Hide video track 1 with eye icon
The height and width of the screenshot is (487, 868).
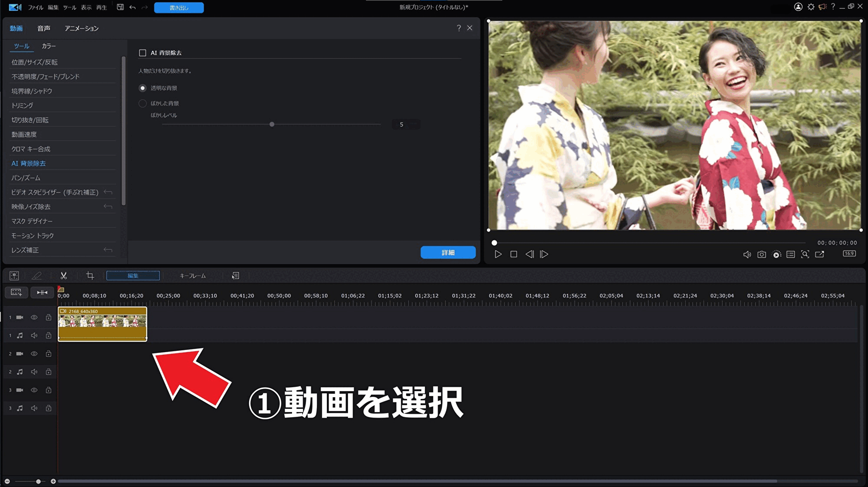point(34,317)
